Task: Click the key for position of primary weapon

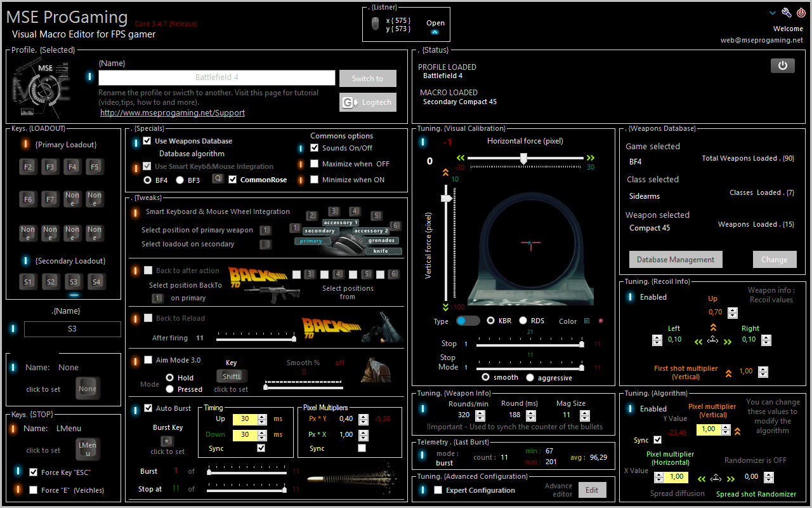Action: (266, 230)
